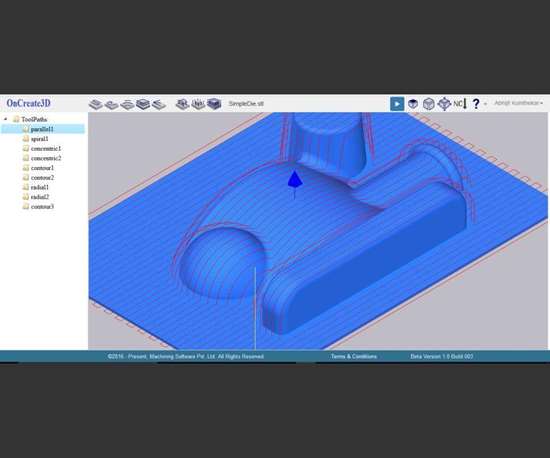Click the third toolpath icon with concentric arcs
Screen dimensions: 550x458
[x=127, y=105]
